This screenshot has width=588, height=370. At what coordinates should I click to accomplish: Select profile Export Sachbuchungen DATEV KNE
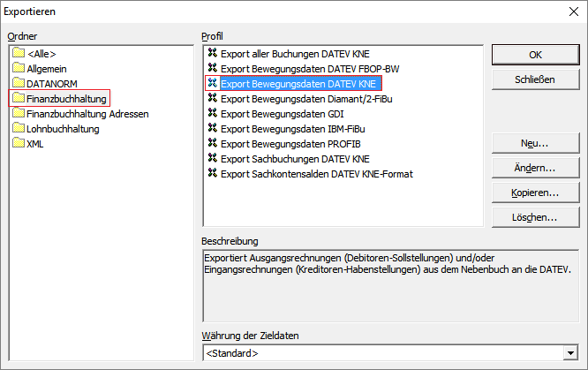pyautogui.click(x=295, y=159)
